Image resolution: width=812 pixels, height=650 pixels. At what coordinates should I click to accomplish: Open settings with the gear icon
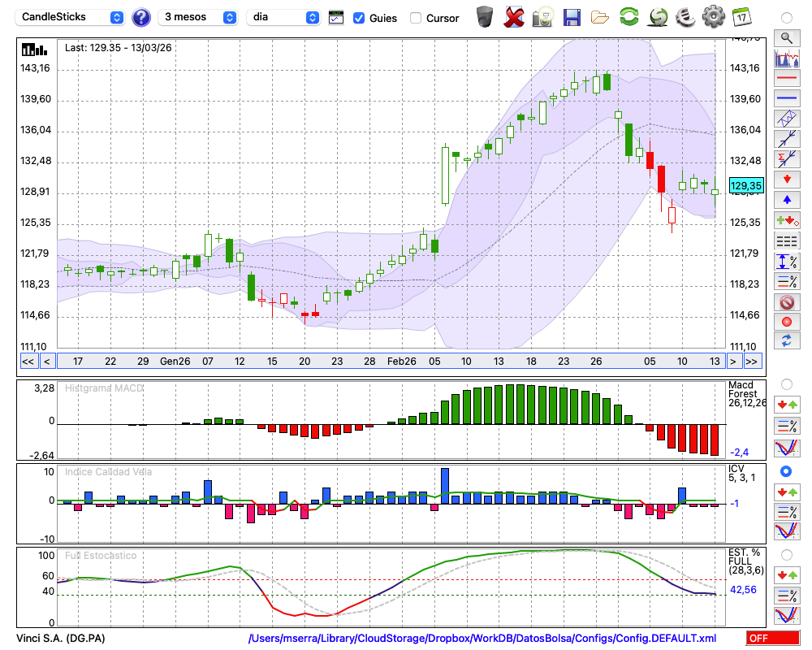point(713,17)
